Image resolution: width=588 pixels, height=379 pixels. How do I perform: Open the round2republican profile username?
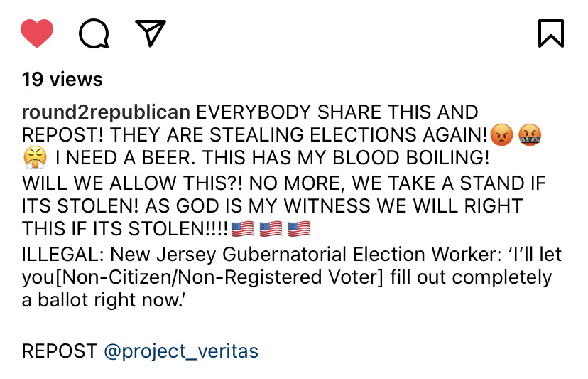tap(106, 112)
